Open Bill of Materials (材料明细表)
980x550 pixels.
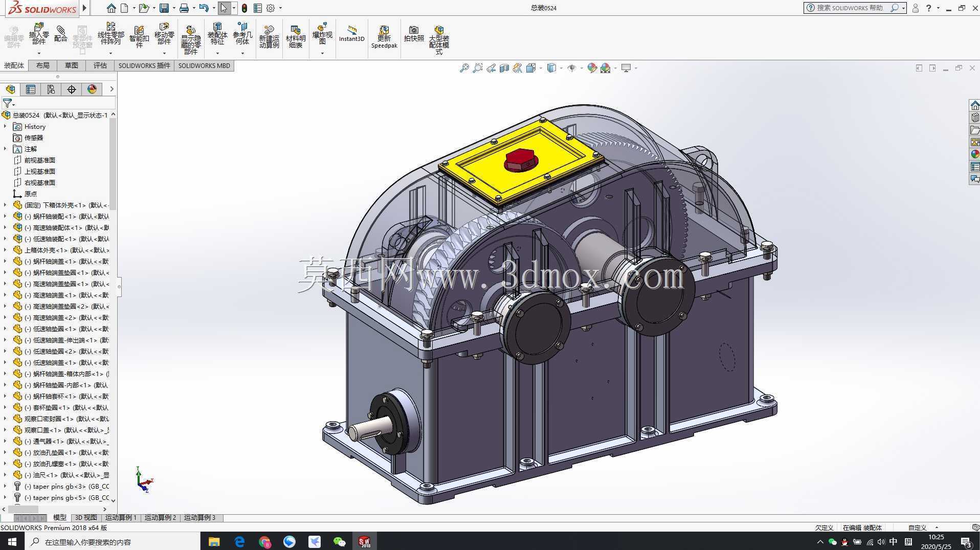(x=295, y=36)
